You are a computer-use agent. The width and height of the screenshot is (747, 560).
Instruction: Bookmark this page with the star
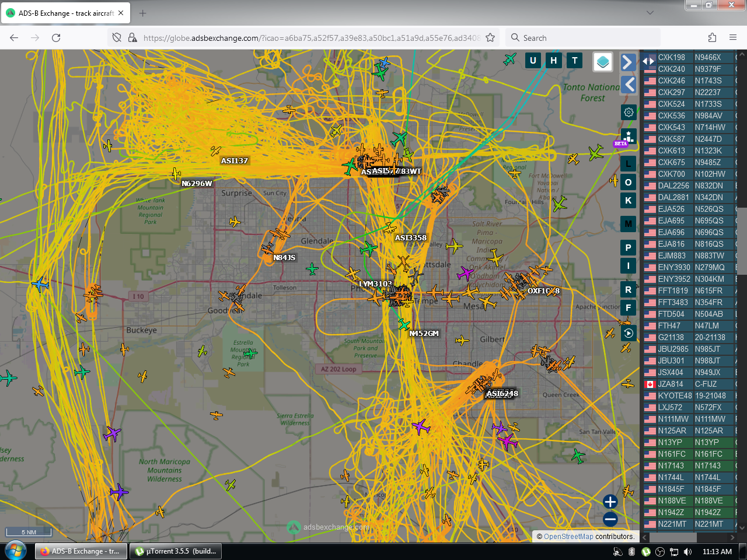(490, 37)
